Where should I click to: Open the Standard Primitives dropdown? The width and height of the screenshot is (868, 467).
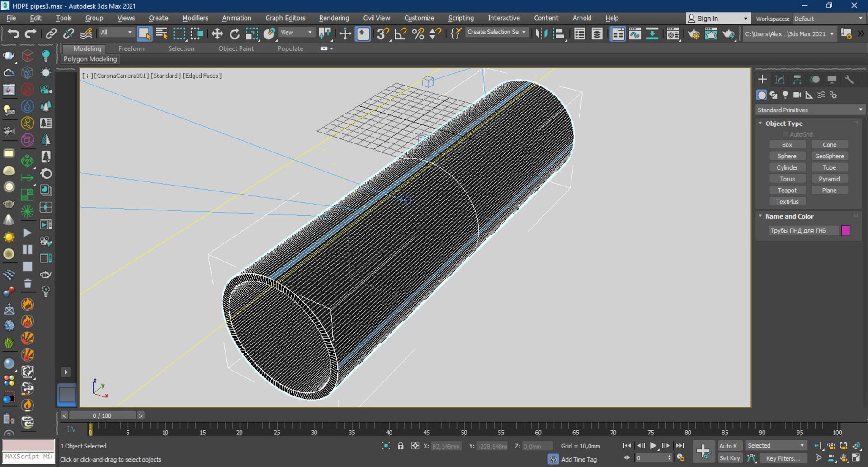810,110
